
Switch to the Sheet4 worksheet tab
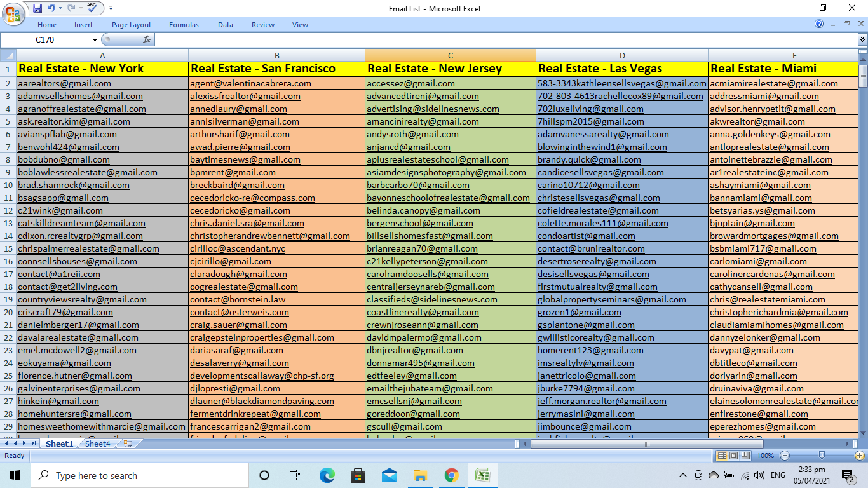click(x=98, y=444)
